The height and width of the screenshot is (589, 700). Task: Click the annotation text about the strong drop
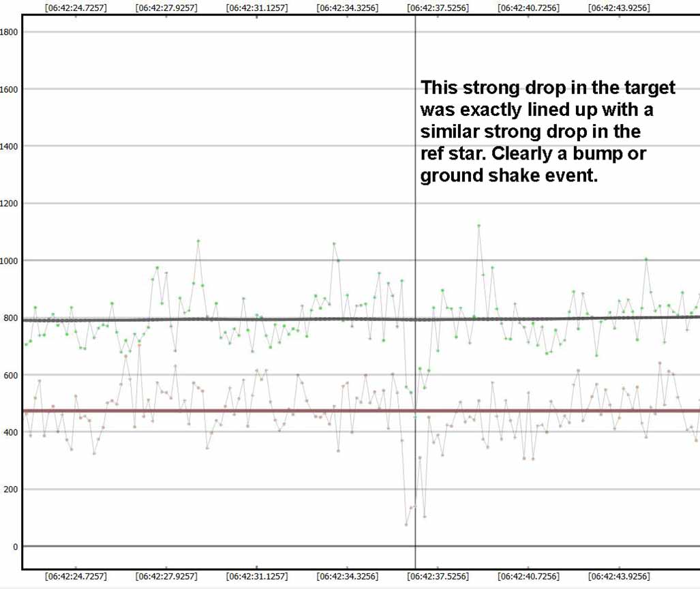[x=547, y=132]
